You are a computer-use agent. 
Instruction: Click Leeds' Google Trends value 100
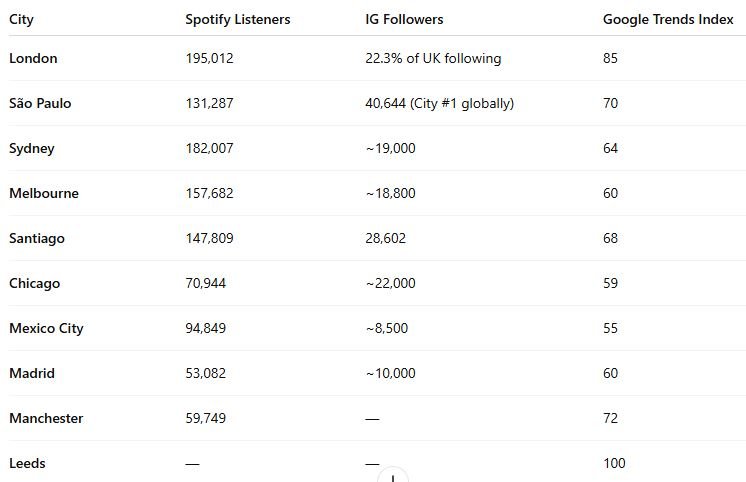pyautogui.click(x=614, y=463)
